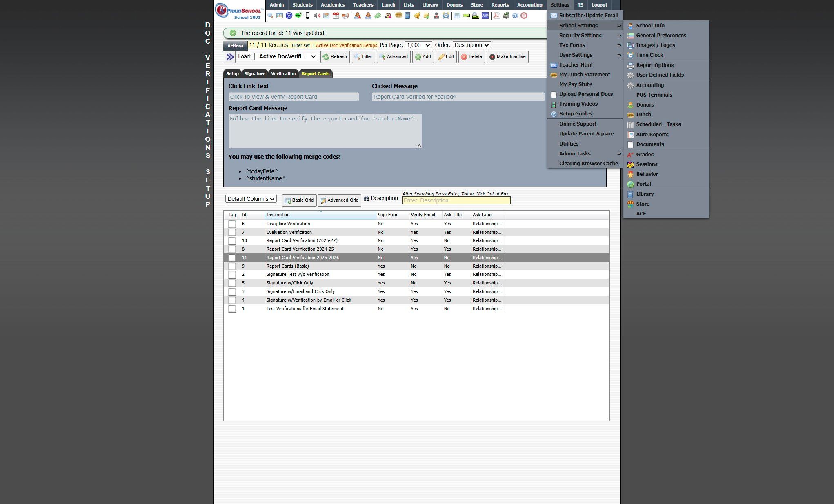Viewport: 834px width, 504px height.
Task: Open General Preferences in School Settings submenu
Action: pos(661,36)
